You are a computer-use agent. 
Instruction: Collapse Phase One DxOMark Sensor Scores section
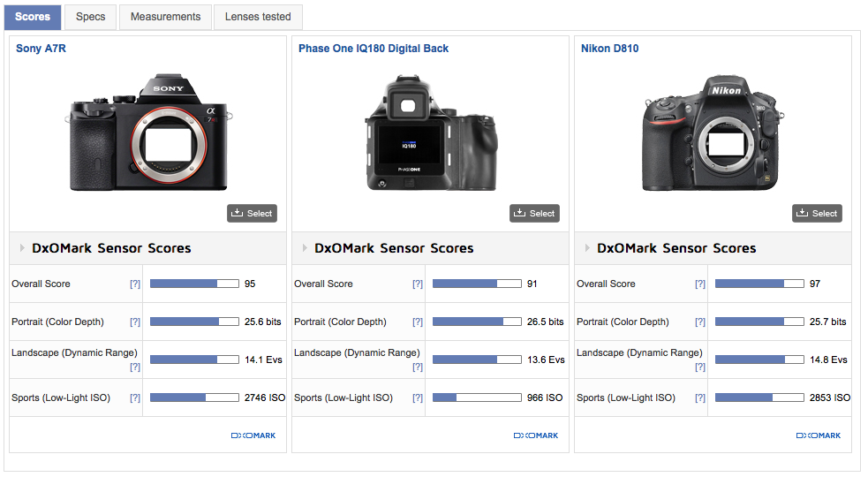(x=305, y=248)
